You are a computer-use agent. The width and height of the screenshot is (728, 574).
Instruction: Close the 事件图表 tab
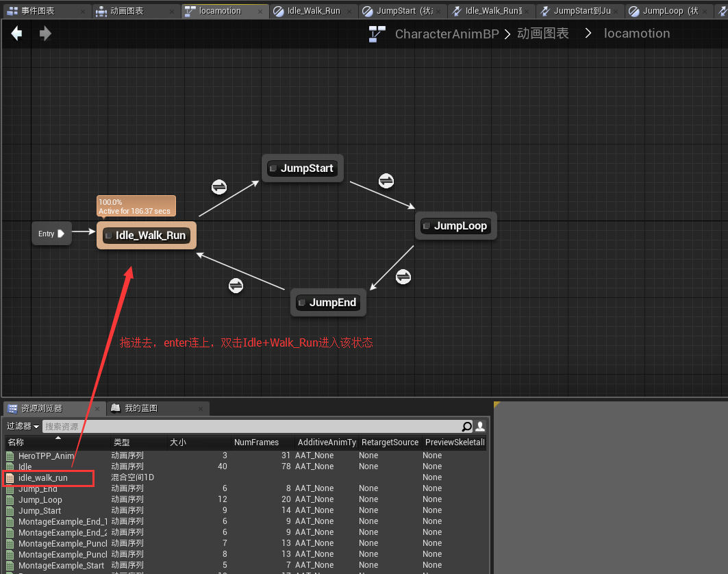point(83,11)
